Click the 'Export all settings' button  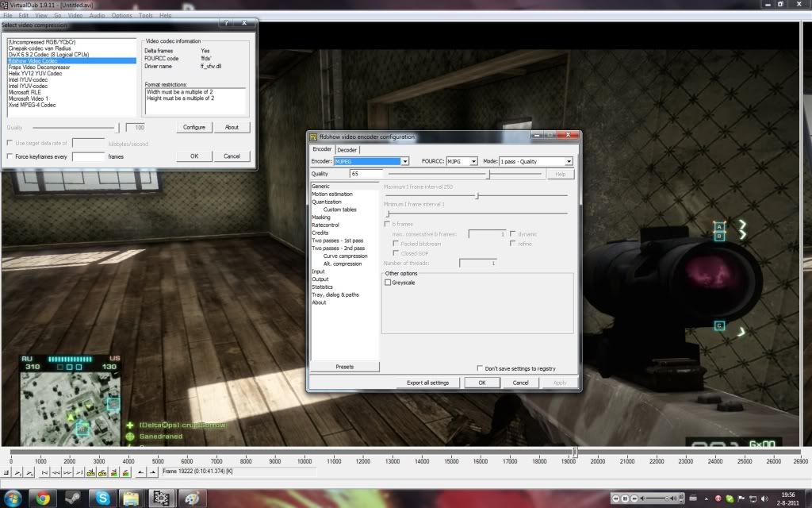click(x=427, y=383)
